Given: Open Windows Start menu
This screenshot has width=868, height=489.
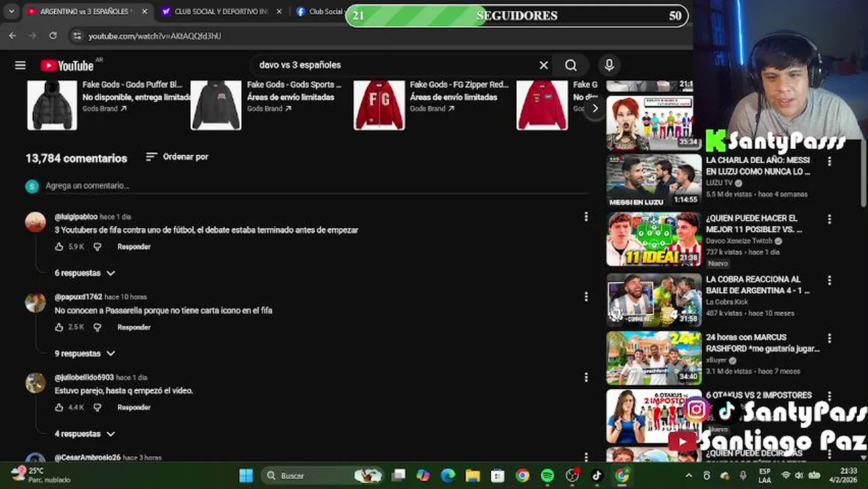Looking at the screenshot, I should [x=246, y=475].
